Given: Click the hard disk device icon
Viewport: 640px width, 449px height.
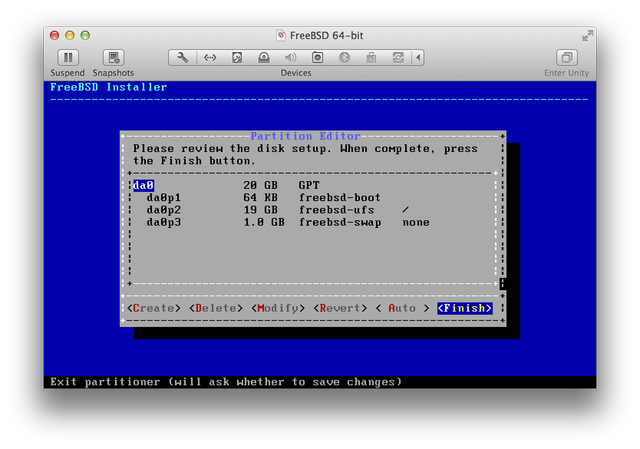Looking at the screenshot, I should [x=237, y=58].
